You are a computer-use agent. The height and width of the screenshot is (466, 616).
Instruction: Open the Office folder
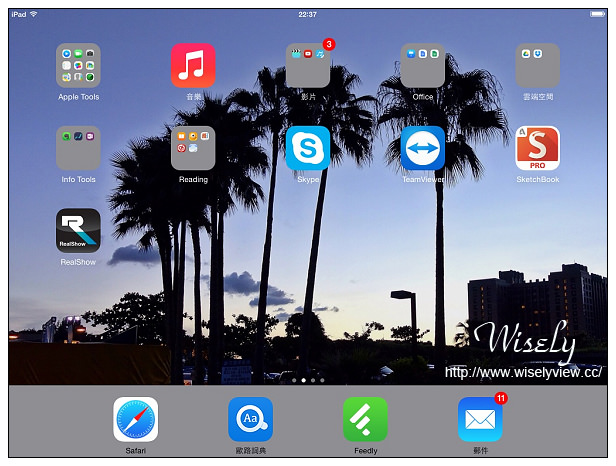[423, 65]
